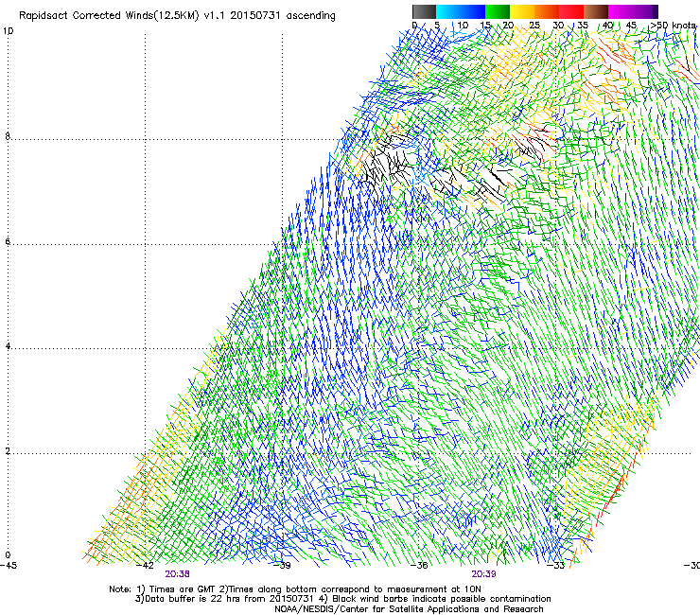Viewport: 700px width, 615px height.
Task: Click the '-42' longitude axis label
Action: (x=145, y=566)
